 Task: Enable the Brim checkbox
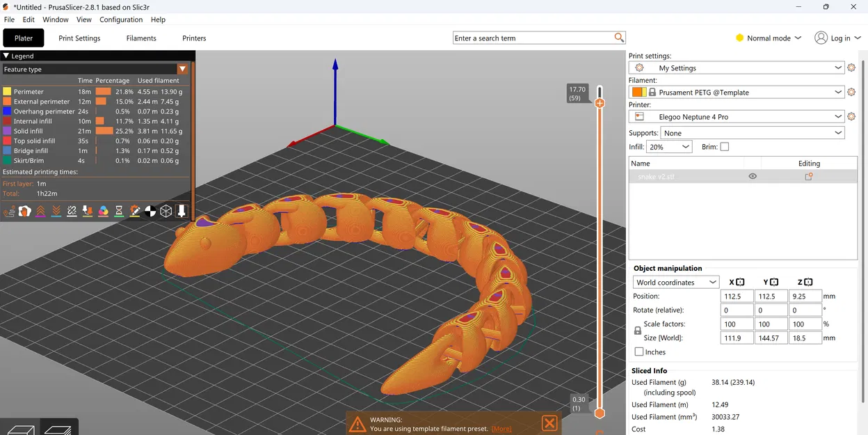(x=724, y=147)
